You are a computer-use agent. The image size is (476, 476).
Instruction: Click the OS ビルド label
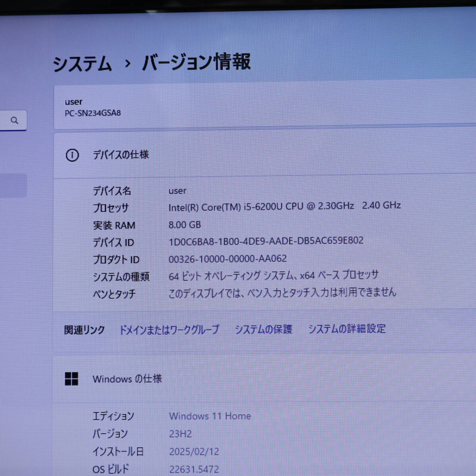[111, 469]
